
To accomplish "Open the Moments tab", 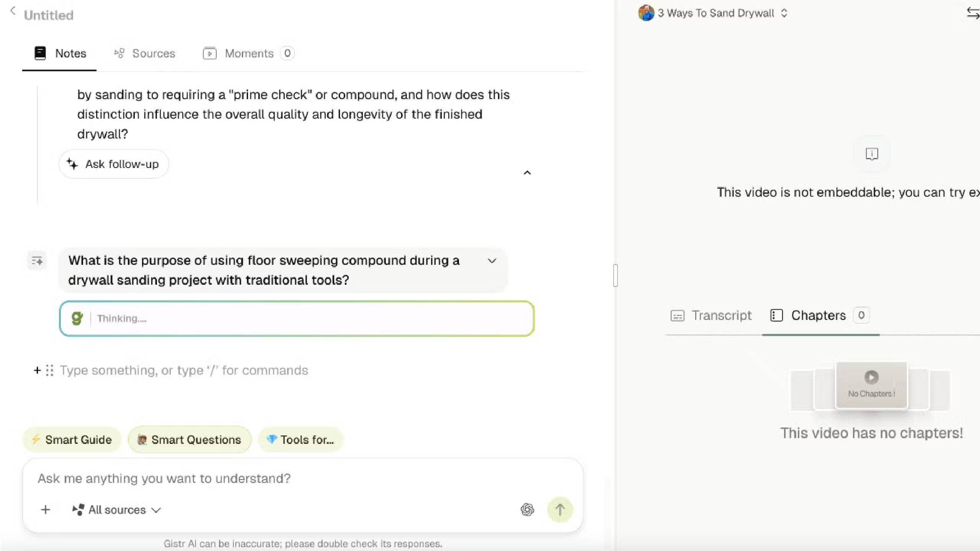I will [248, 54].
